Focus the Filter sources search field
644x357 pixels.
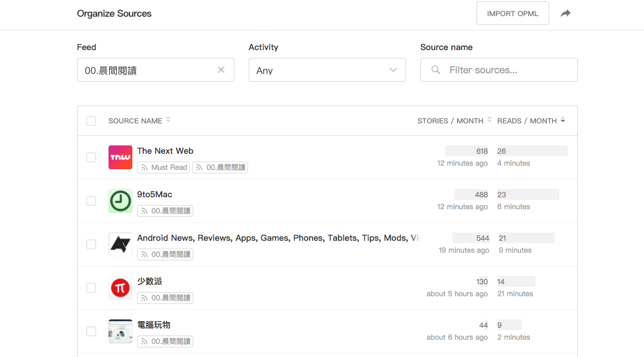coord(507,70)
